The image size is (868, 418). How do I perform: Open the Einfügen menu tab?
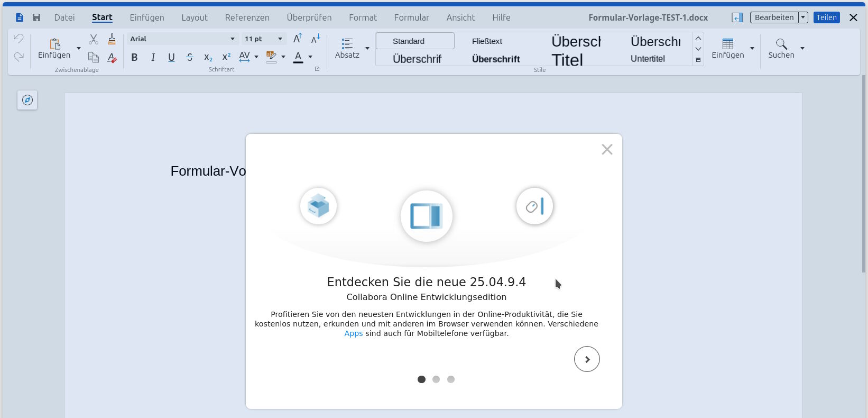pyautogui.click(x=147, y=17)
